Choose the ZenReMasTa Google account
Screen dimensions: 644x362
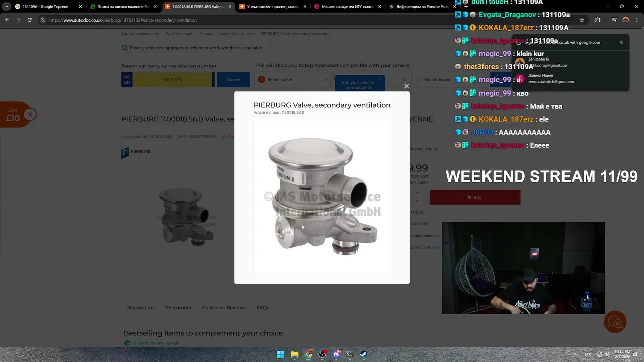tap(571, 62)
